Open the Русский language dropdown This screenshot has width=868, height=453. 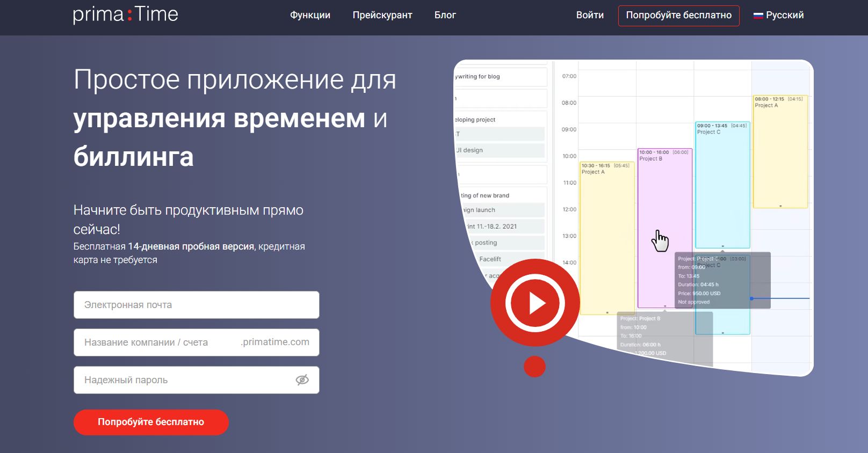(x=778, y=15)
